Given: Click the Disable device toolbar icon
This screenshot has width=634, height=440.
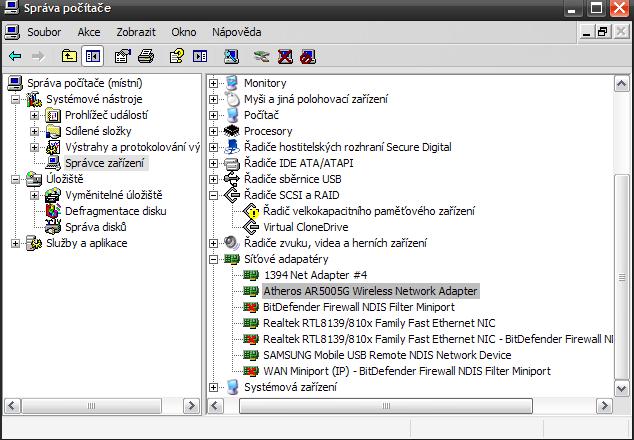Looking at the screenshot, I should click(309, 57).
